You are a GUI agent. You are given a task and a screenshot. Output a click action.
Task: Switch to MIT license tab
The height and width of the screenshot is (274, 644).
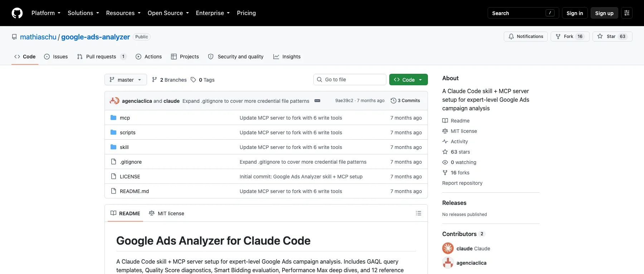[166, 213]
